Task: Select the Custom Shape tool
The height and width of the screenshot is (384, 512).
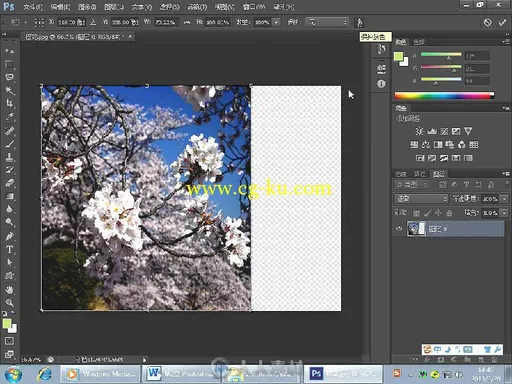Action: click(x=9, y=276)
